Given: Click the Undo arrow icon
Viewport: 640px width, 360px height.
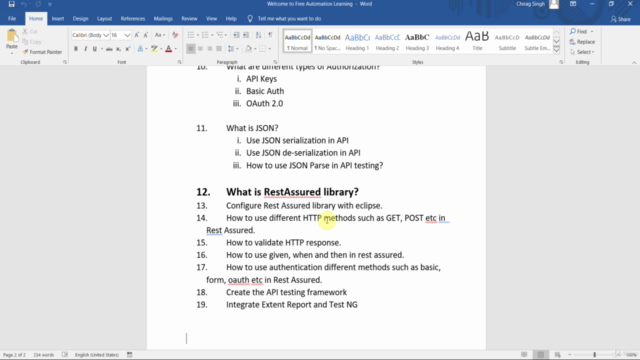Looking at the screenshot, I should (x=24, y=4).
